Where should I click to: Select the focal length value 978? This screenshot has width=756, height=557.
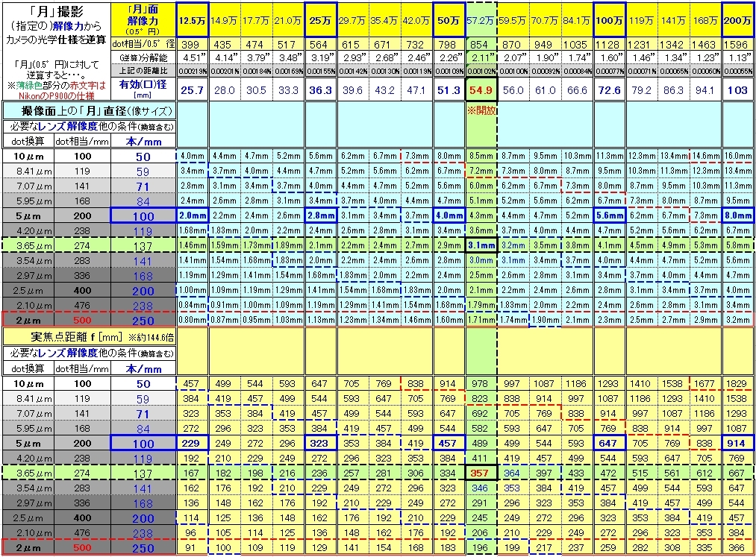[481, 384]
